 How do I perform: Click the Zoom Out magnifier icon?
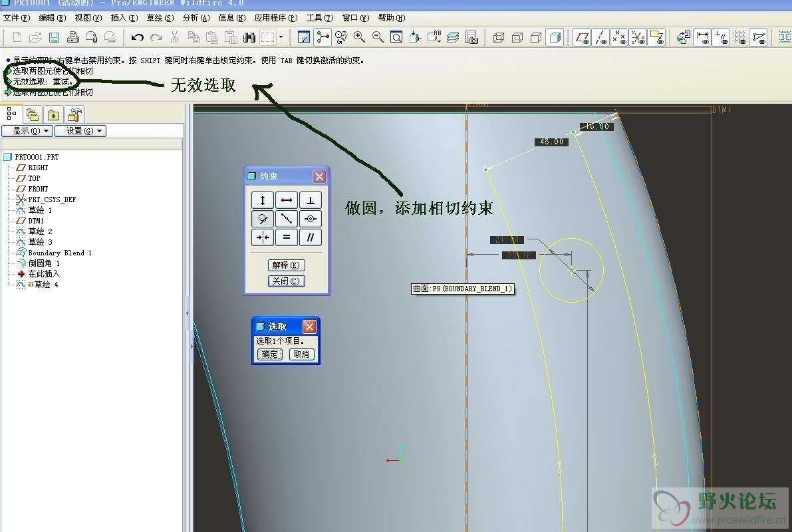[x=378, y=37]
